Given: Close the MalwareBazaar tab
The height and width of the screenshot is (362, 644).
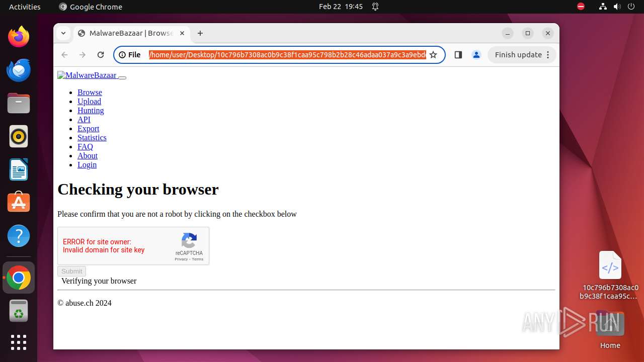Looking at the screenshot, I should [x=182, y=33].
